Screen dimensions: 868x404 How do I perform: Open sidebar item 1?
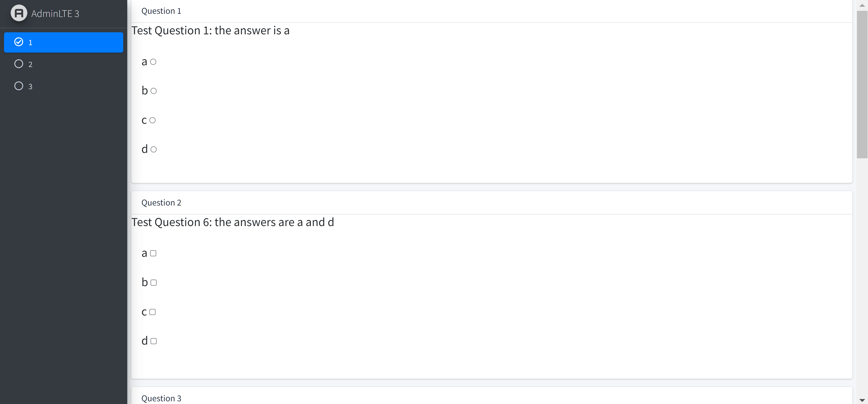point(63,42)
